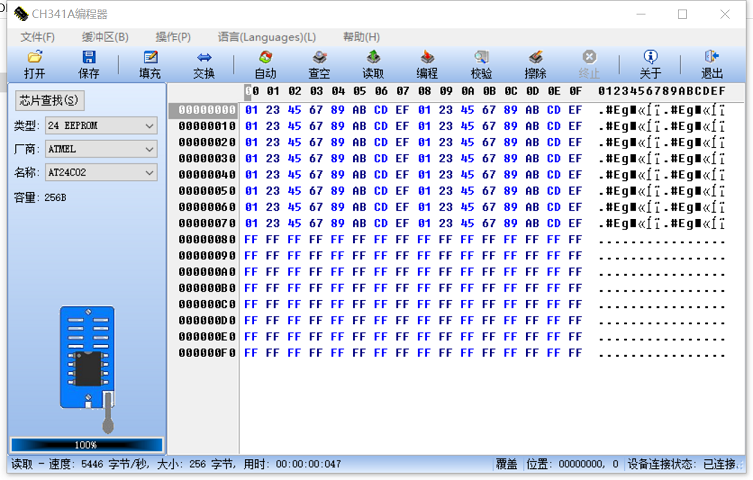Click the 交换 swap icon
The height and width of the screenshot is (480, 753).
click(x=204, y=64)
